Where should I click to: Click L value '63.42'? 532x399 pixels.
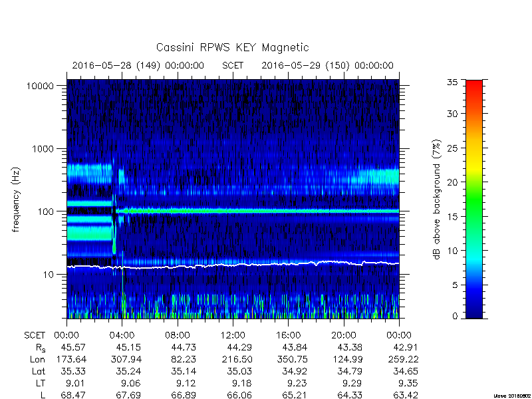click(x=406, y=395)
